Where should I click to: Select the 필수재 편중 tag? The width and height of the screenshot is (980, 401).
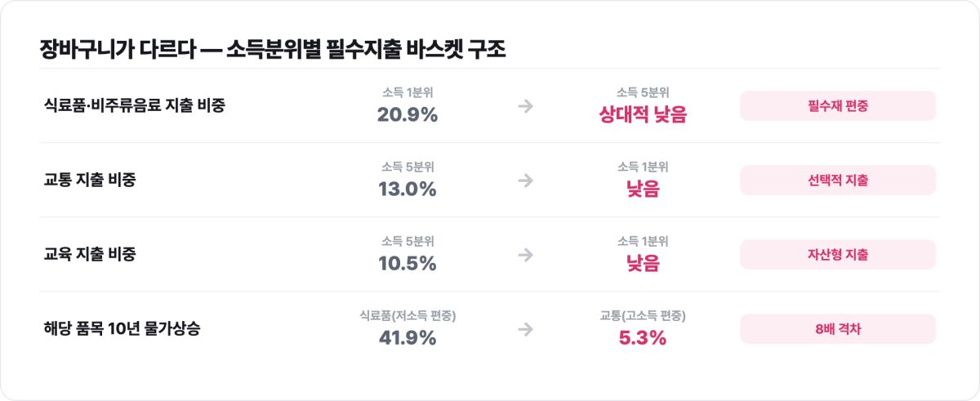838,106
